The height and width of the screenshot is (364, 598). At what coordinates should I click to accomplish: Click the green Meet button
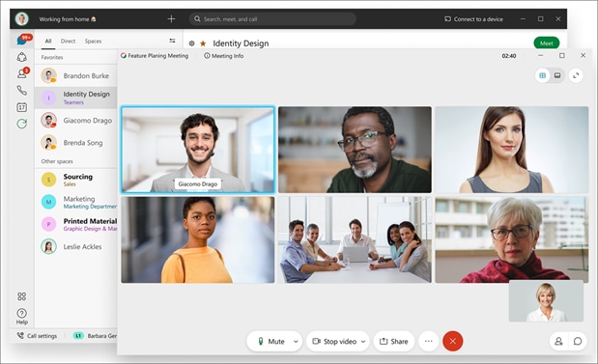coord(546,43)
